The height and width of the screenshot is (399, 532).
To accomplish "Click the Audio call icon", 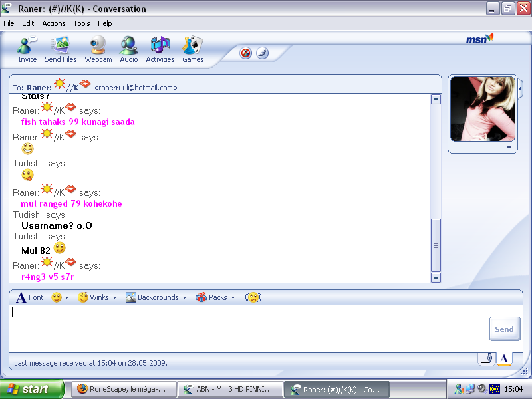I will point(129,49).
